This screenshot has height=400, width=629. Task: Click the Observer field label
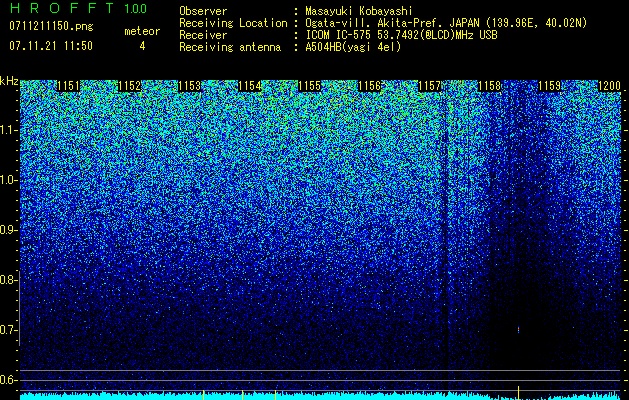[203, 11]
